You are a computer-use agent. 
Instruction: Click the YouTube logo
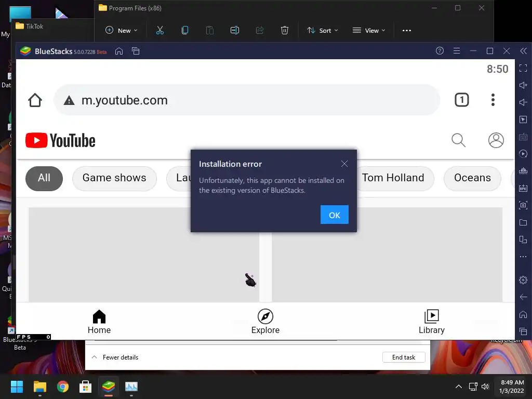point(60,140)
